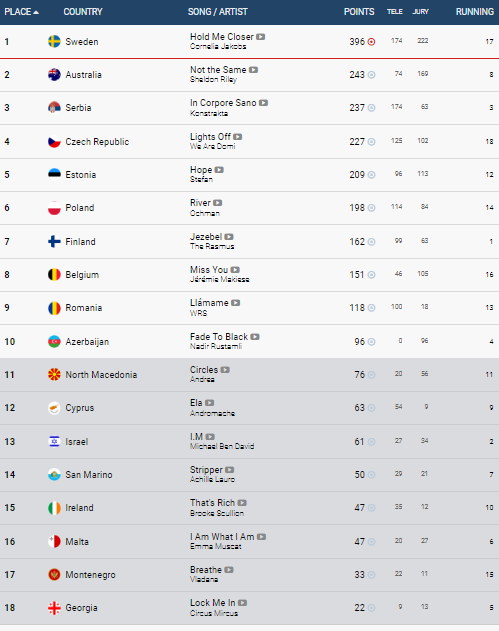This screenshot has height=631, width=499.
Task: Sort by TELE votes header
Action: pyautogui.click(x=395, y=12)
